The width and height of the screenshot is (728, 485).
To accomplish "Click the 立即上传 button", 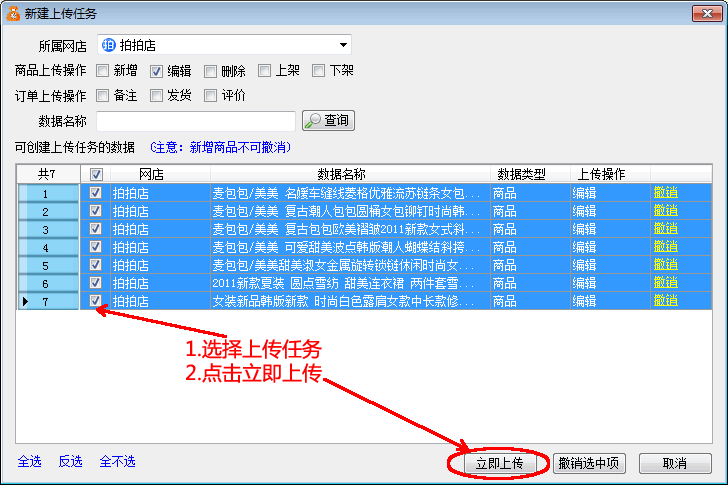I will coord(500,463).
